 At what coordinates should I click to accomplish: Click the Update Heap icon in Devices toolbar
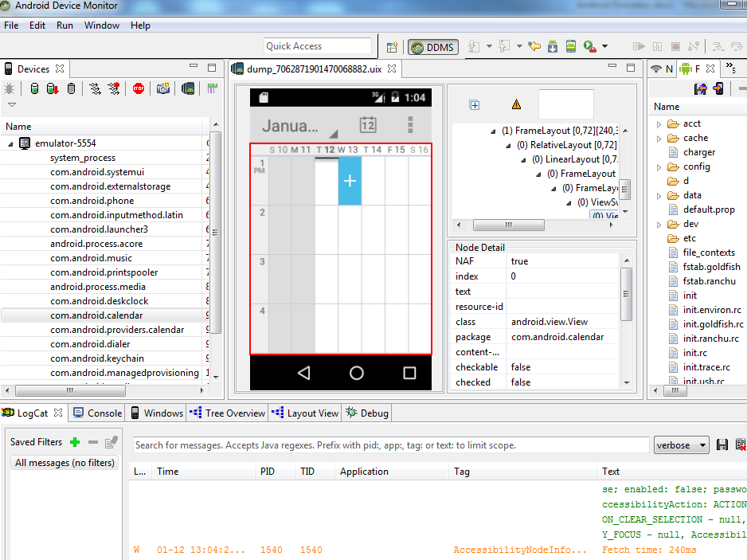[34, 88]
